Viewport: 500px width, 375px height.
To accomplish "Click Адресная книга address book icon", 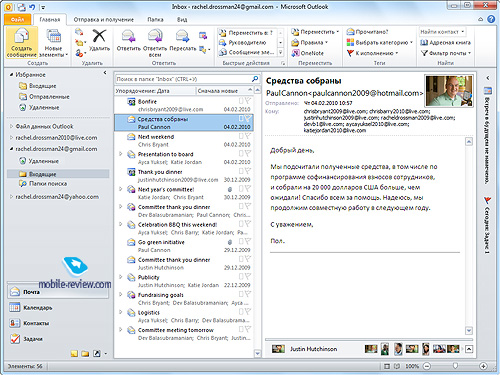I will point(424,42).
